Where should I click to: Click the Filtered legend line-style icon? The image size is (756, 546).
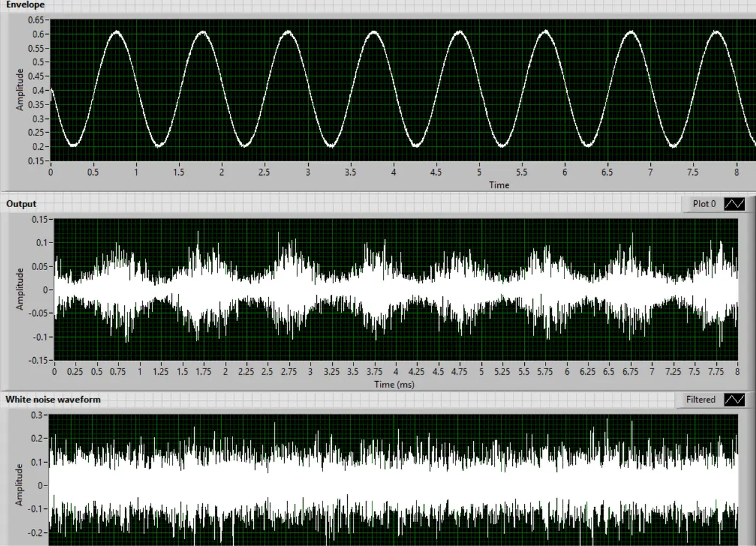[735, 399]
